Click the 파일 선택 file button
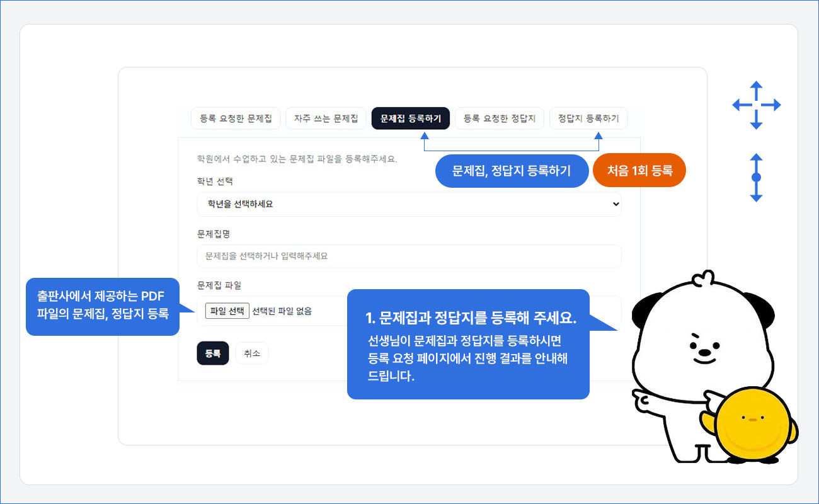 coord(227,311)
